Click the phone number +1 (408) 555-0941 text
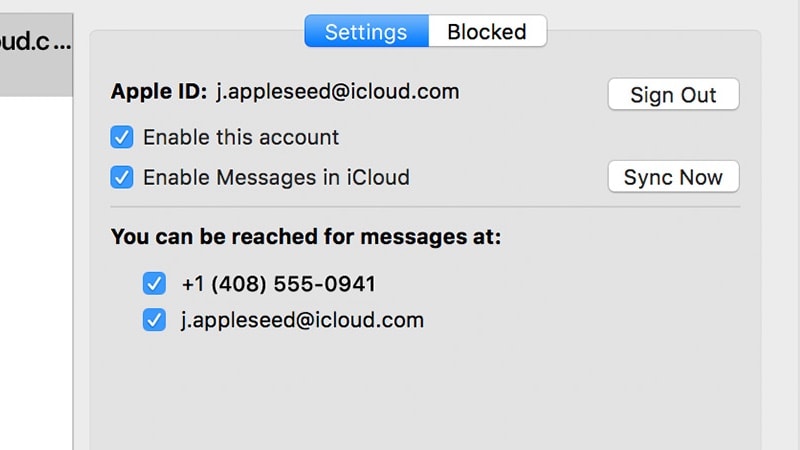 279,284
